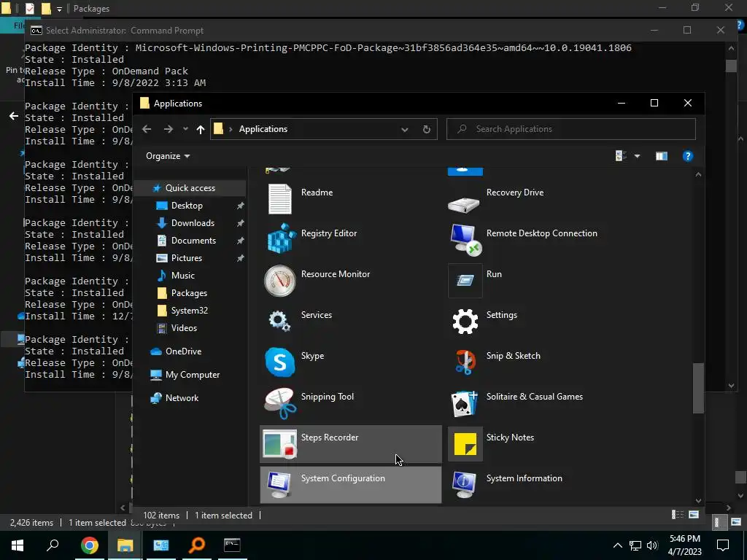Go forward in Applications window
747x560 pixels.
coord(169,129)
